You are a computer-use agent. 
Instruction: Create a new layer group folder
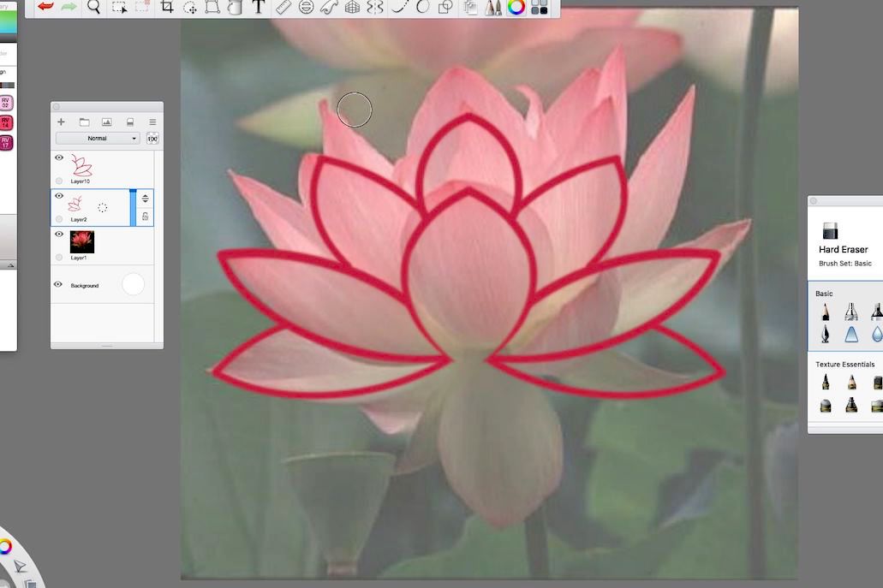(85, 122)
